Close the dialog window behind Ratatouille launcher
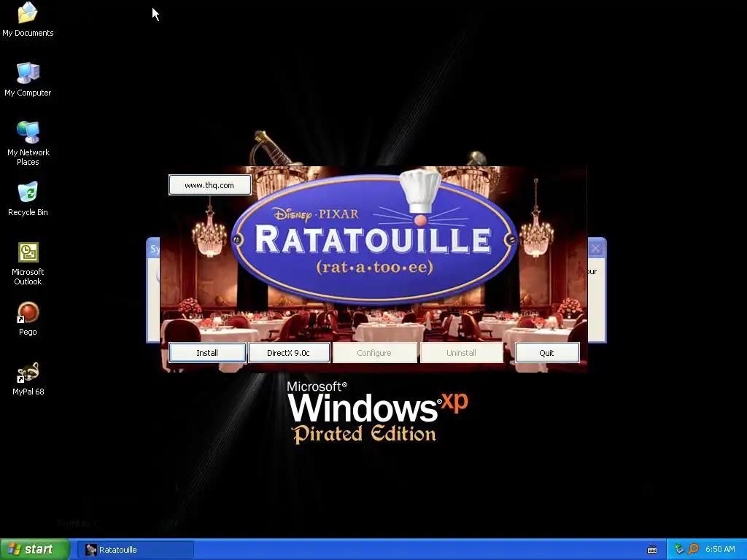Viewport: 747px width, 560px height. click(x=595, y=248)
